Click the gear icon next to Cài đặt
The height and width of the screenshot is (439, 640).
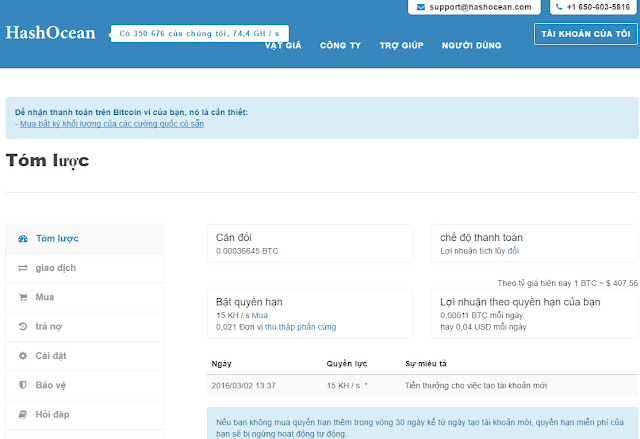point(23,356)
